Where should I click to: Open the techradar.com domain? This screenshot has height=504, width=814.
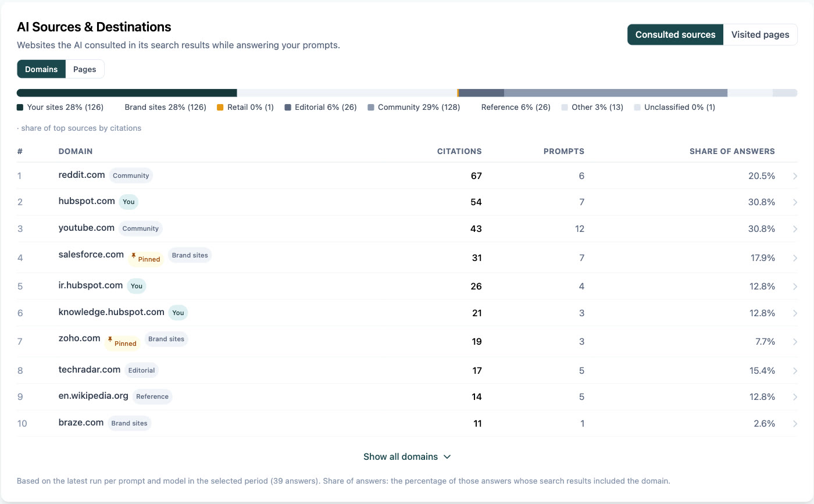(90, 370)
